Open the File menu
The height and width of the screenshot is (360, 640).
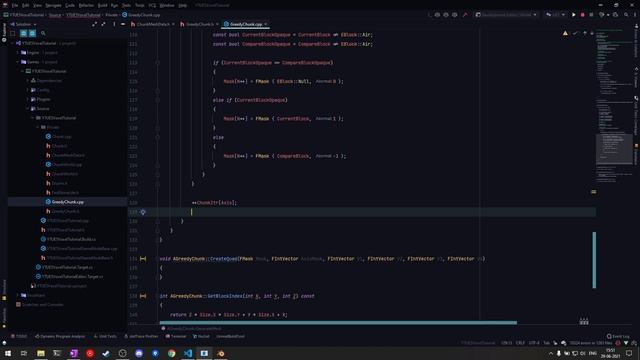point(15,5)
